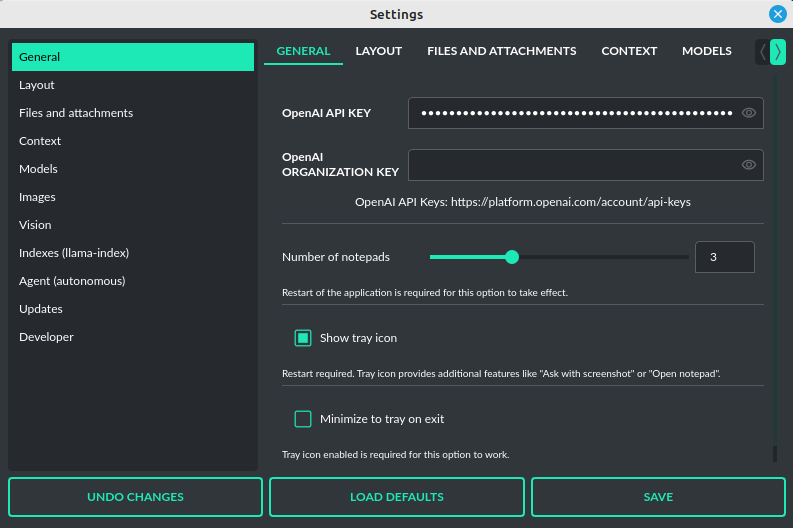Show the Organization key via eye icon
This screenshot has height=528, width=793.
[748, 165]
